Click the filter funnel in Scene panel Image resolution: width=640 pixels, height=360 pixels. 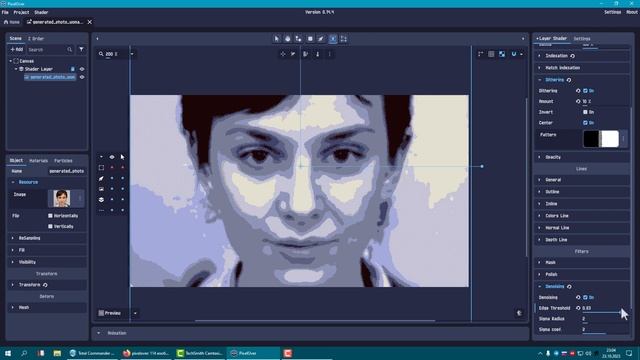82,49
